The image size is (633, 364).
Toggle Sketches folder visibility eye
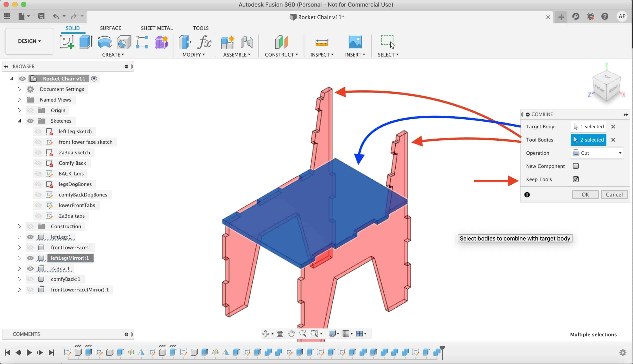coord(30,121)
